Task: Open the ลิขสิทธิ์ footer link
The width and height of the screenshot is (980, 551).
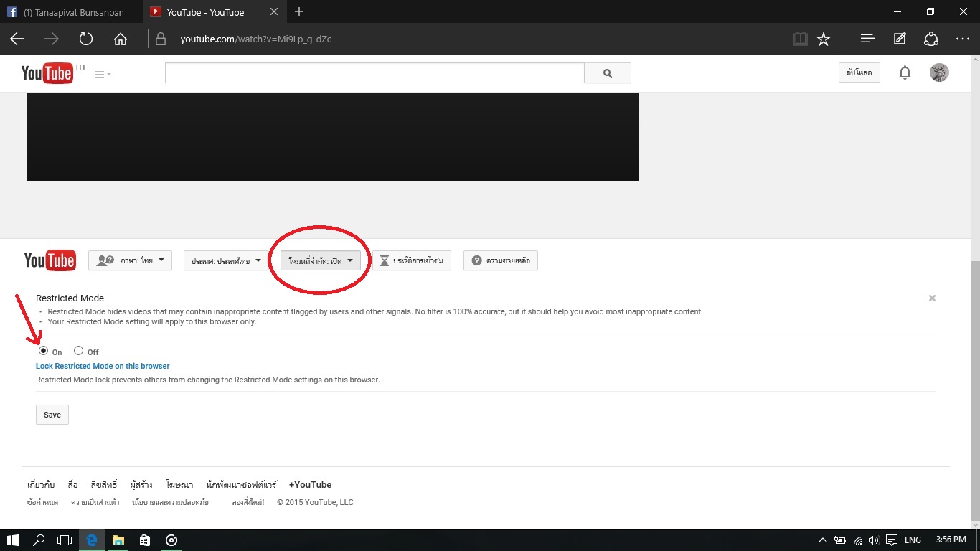Action: pyautogui.click(x=104, y=485)
